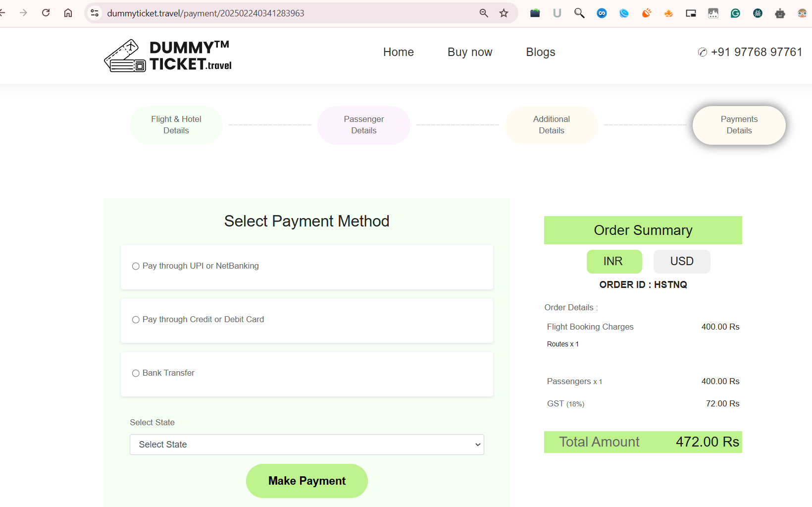This screenshot has width=812, height=507.
Task: Open the Select State dropdown
Action: (x=306, y=445)
